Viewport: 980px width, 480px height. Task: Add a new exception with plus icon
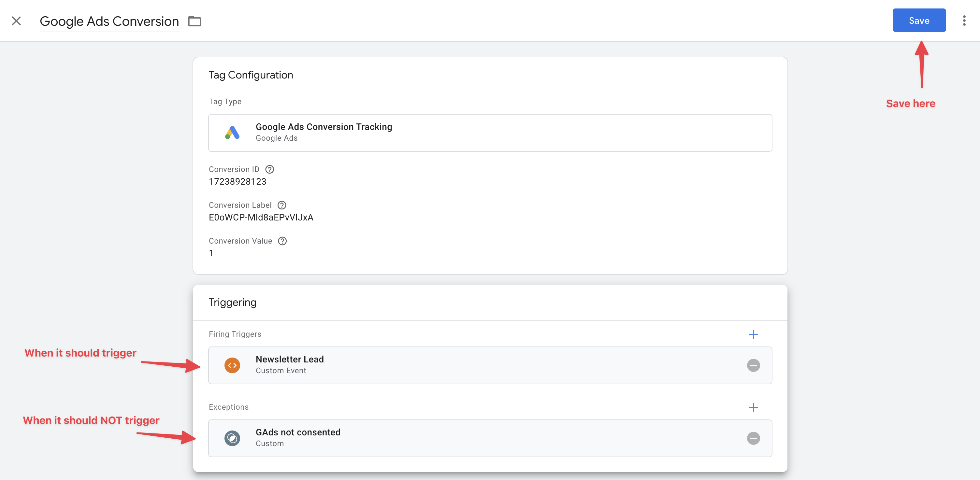tap(753, 407)
